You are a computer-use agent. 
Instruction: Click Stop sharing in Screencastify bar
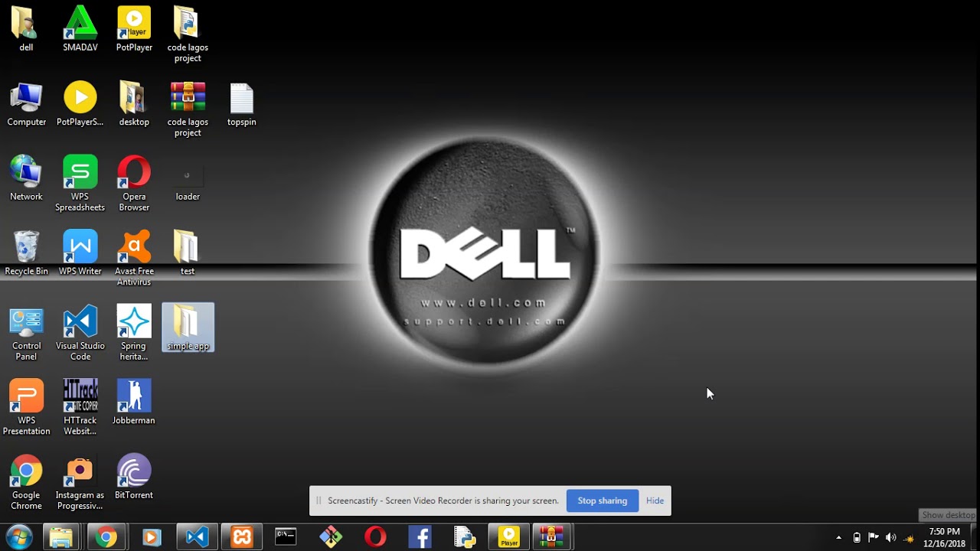coord(603,500)
